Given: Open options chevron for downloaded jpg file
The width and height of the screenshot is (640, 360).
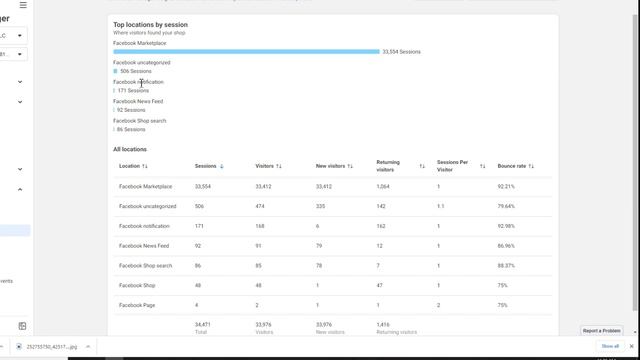Looking at the screenshot, I should coord(88,347).
